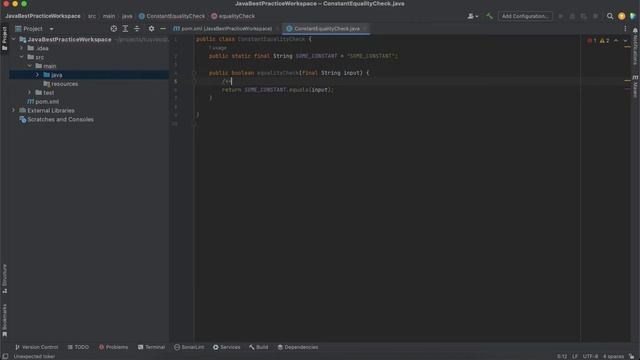Toggle the Project side tool button
This screenshot has width=640, height=360.
click(4, 38)
